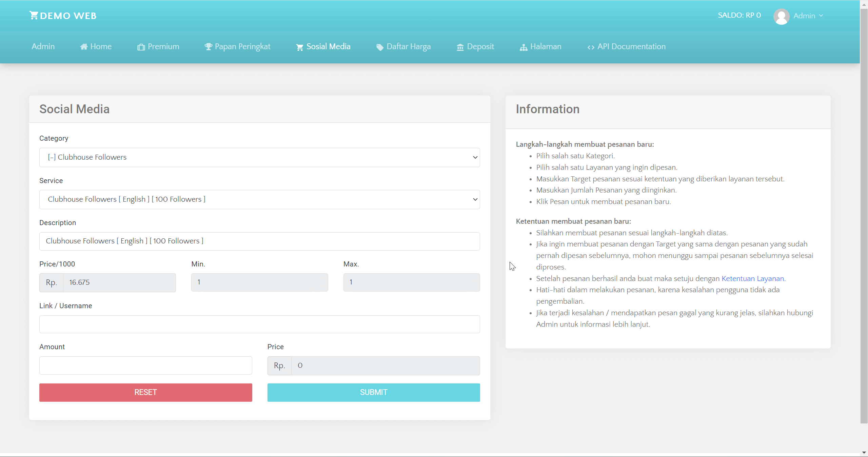Expand the Admin account dropdown chevron
The height and width of the screenshot is (457, 868).
[821, 16]
